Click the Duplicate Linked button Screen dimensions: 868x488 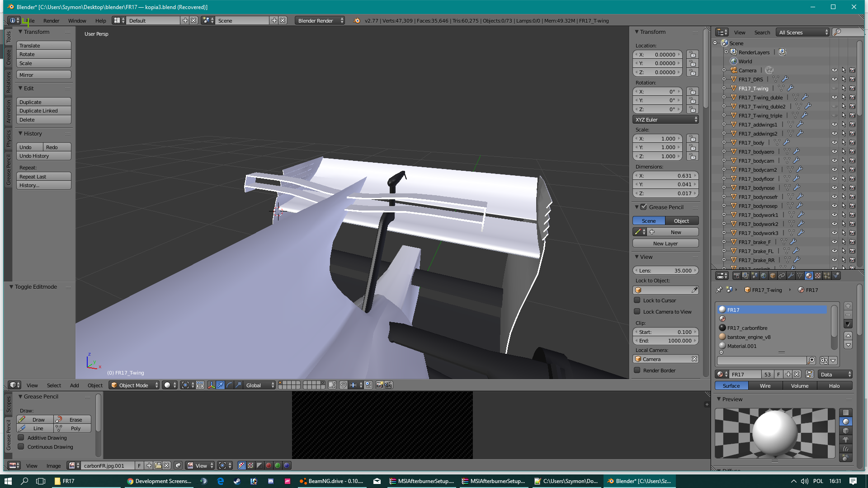coord(43,111)
